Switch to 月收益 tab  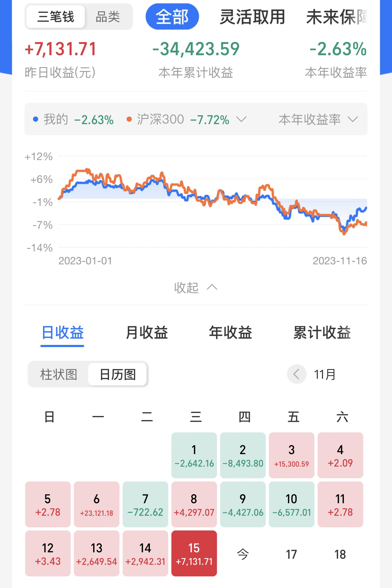click(147, 332)
